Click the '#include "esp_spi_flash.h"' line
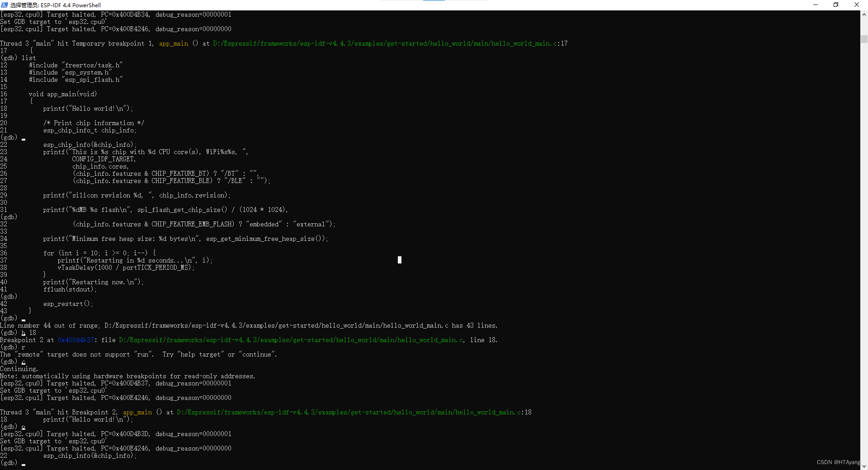Viewport: 868px width, 470px height. pyautogui.click(x=76, y=80)
